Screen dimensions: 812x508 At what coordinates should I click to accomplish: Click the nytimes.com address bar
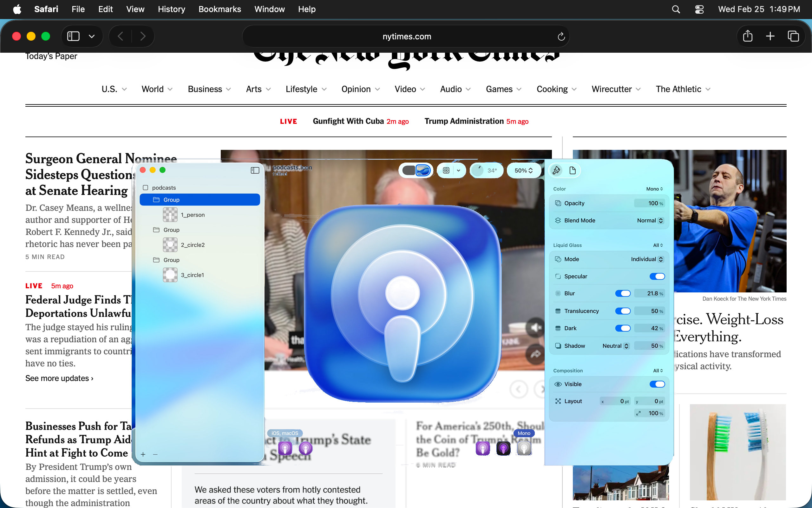pos(406,36)
